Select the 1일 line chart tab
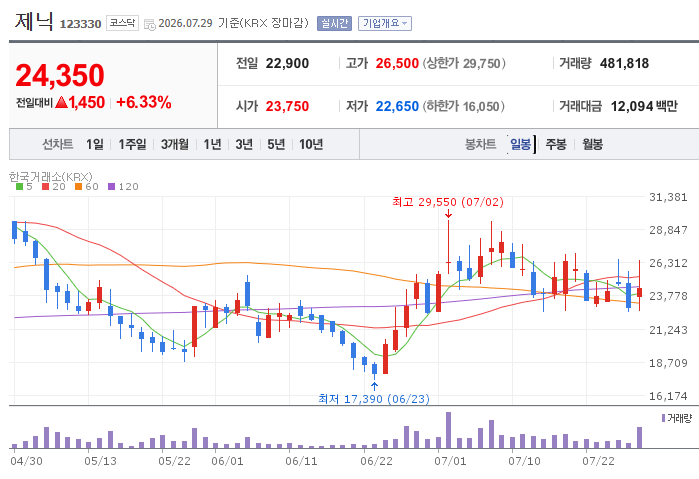699x479 pixels. click(x=95, y=144)
